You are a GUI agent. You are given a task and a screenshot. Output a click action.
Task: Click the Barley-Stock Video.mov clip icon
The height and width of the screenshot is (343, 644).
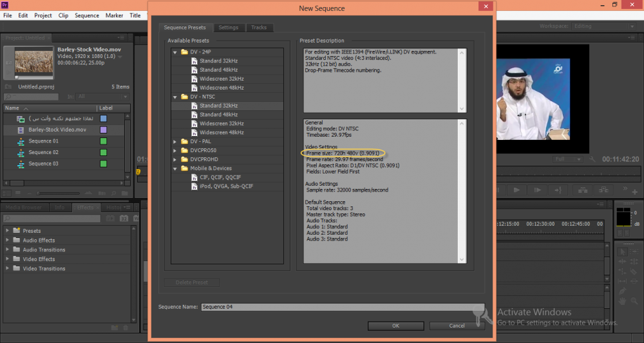[x=21, y=130]
